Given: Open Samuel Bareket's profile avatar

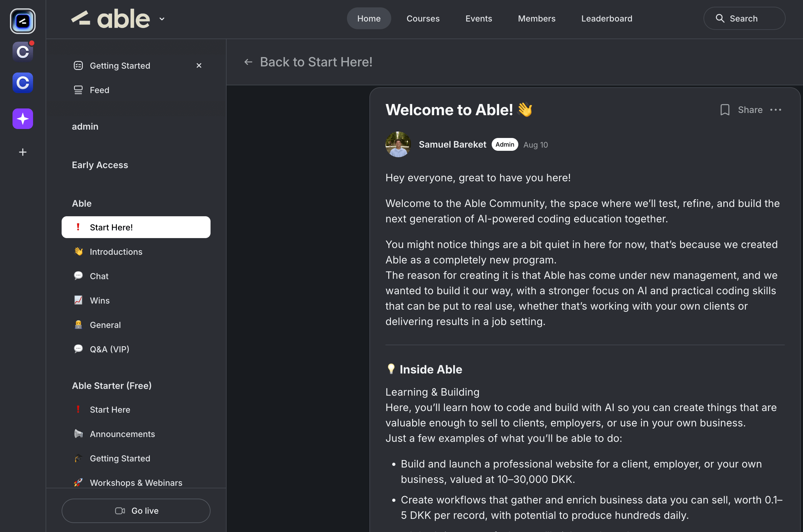Looking at the screenshot, I should (x=398, y=144).
